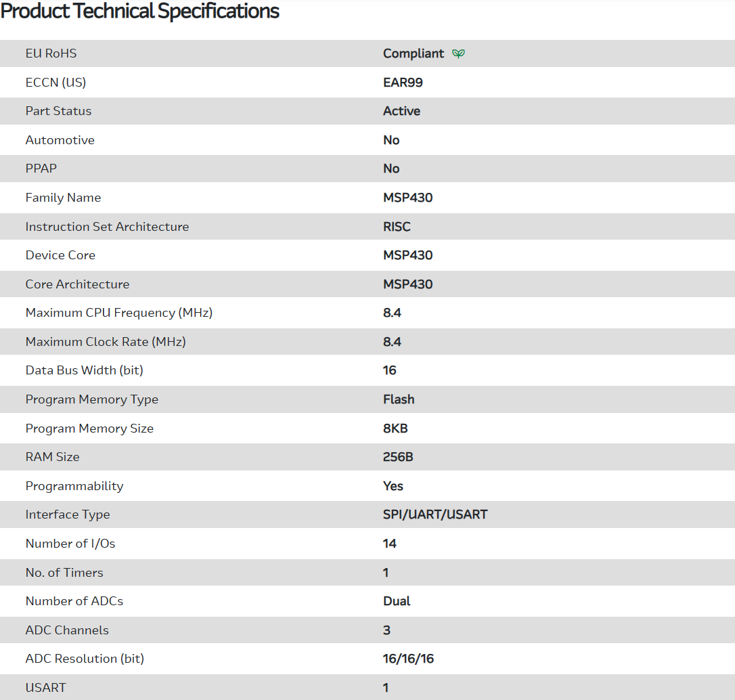
Task: Click the Automotive row label
Action: (60, 140)
